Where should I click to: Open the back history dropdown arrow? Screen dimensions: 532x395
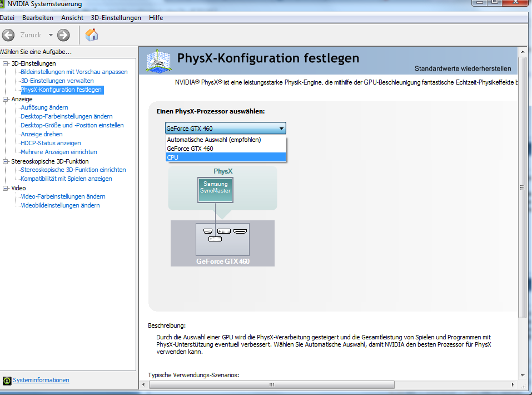[x=51, y=35]
